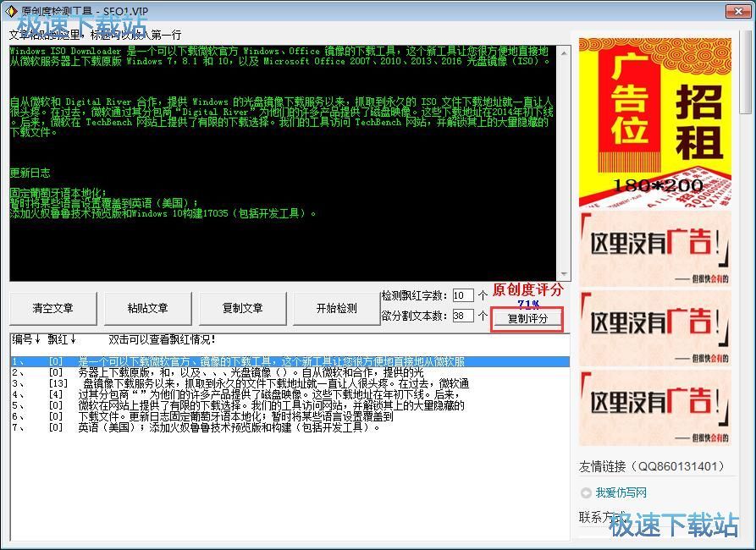Click the 复制文章 button
Image resolution: width=756 pixels, height=550 pixels.
242,309
